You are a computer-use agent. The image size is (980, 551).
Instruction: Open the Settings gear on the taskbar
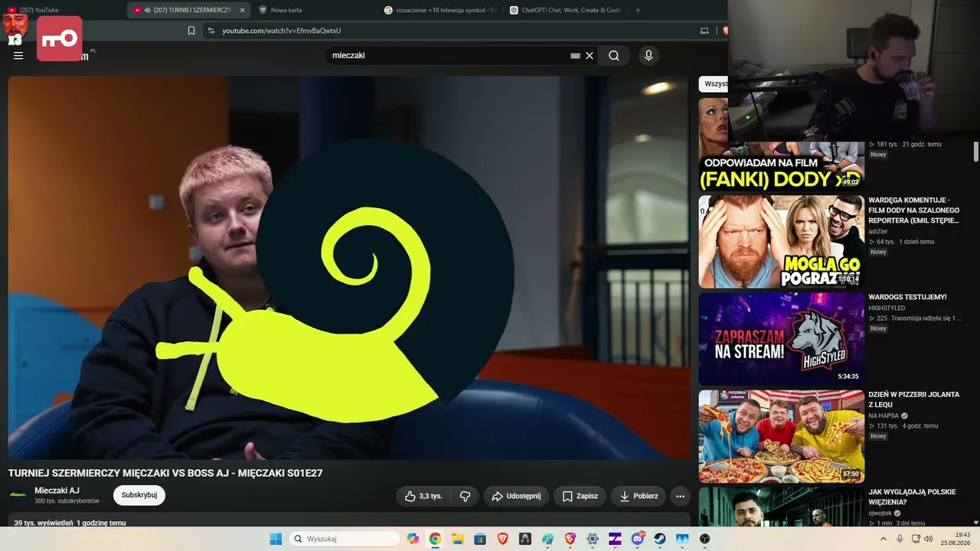593,539
